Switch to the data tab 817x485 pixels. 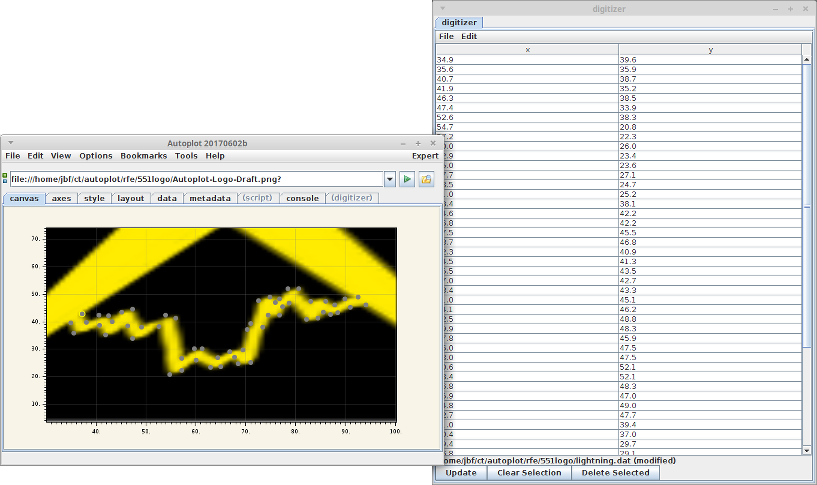[x=167, y=198]
